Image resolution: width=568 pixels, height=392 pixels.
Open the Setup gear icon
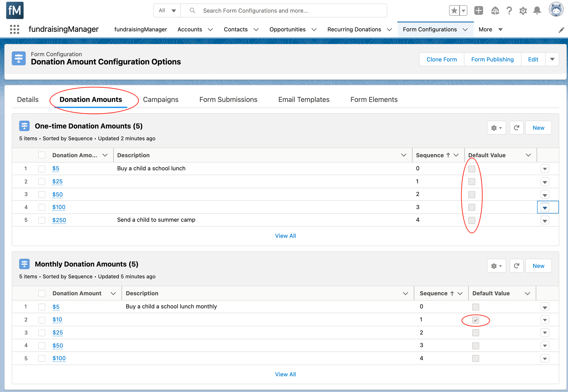[x=523, y=10]
